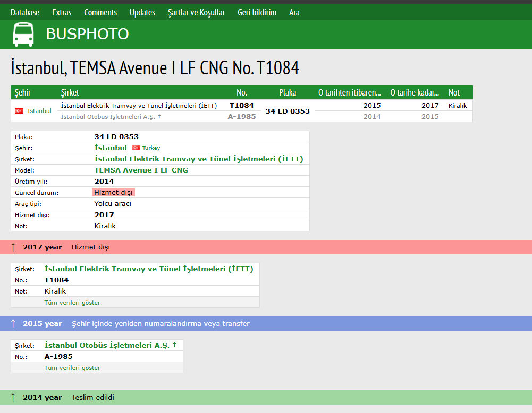The image size is (532, 413).
Task: Click the Turkey flag in the Şehir row
Action: point(136,148)
